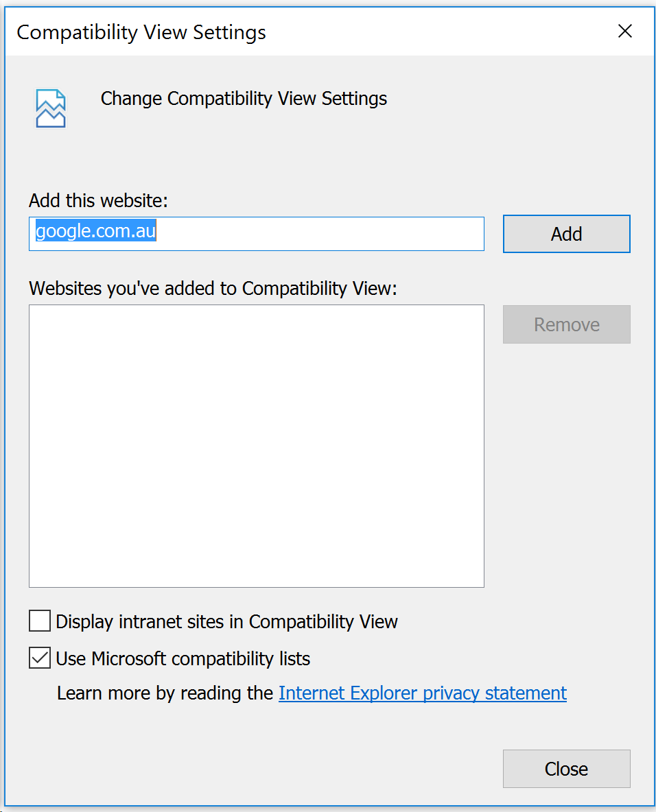Tick the Display intranet sites checkbox

(40, 621)
